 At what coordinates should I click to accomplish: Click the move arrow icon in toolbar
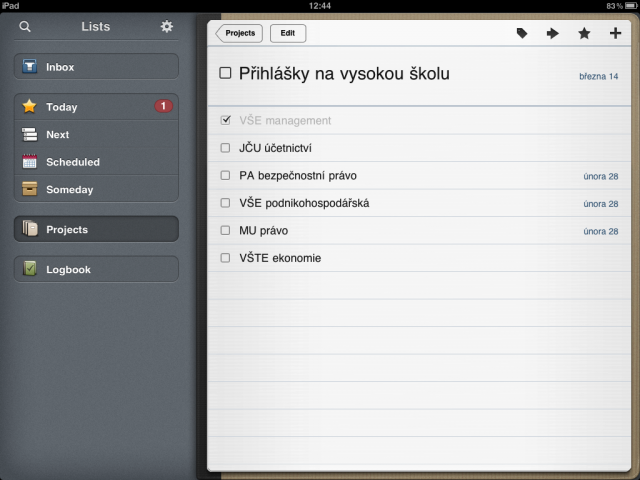(x=553, y=33)
